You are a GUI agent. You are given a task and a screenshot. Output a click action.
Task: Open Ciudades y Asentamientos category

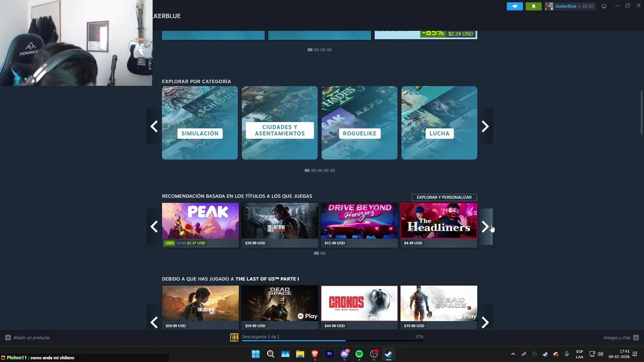click(280, 123)
